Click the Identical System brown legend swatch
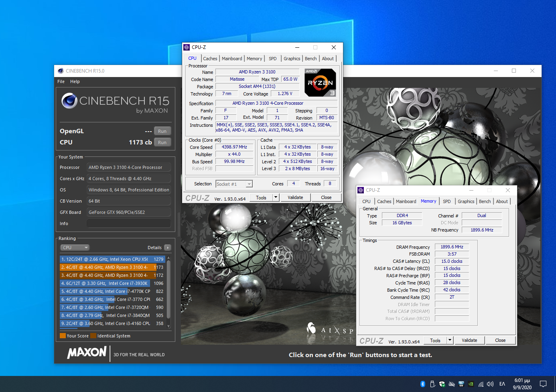 93,336
